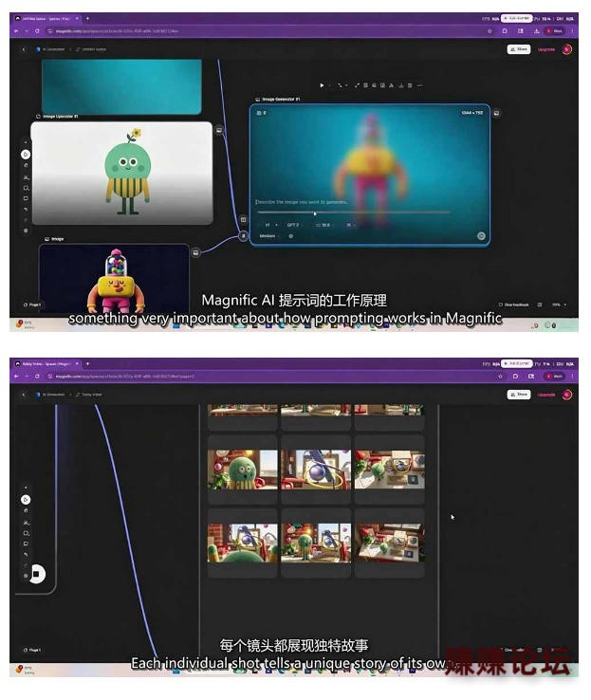Open the 16:9 aspect ratio dropdown
591x700 pixels.
click(325, 225)
